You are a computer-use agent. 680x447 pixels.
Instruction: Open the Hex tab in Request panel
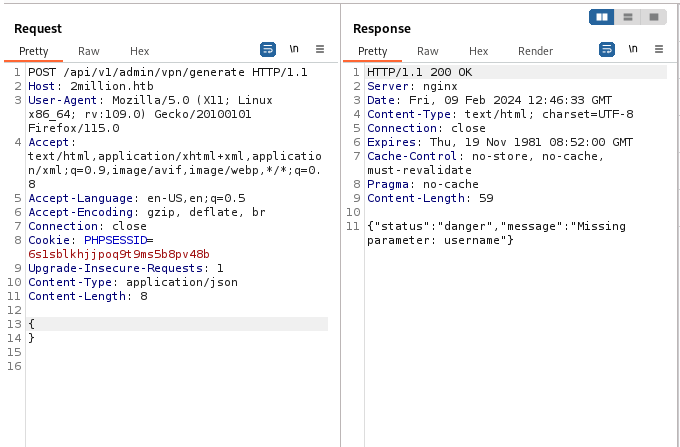[x=140, y=51]
